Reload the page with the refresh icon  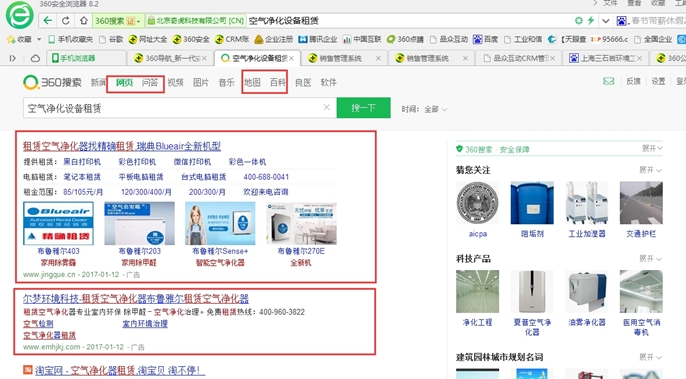(x=66, y=21)
